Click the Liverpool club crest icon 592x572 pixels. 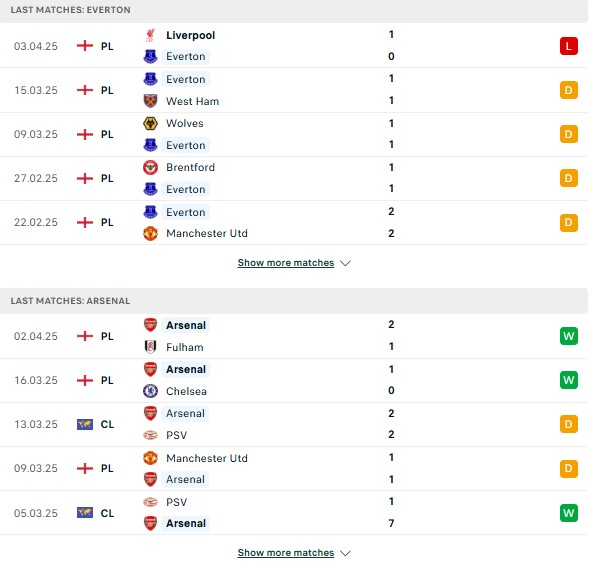[150, 35]
